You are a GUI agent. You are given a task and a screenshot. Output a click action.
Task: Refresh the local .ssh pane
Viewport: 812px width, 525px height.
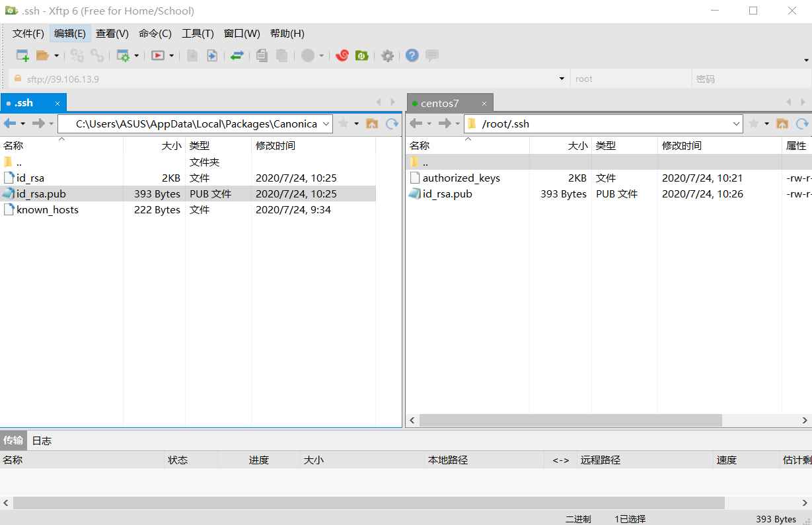point(392,123)
